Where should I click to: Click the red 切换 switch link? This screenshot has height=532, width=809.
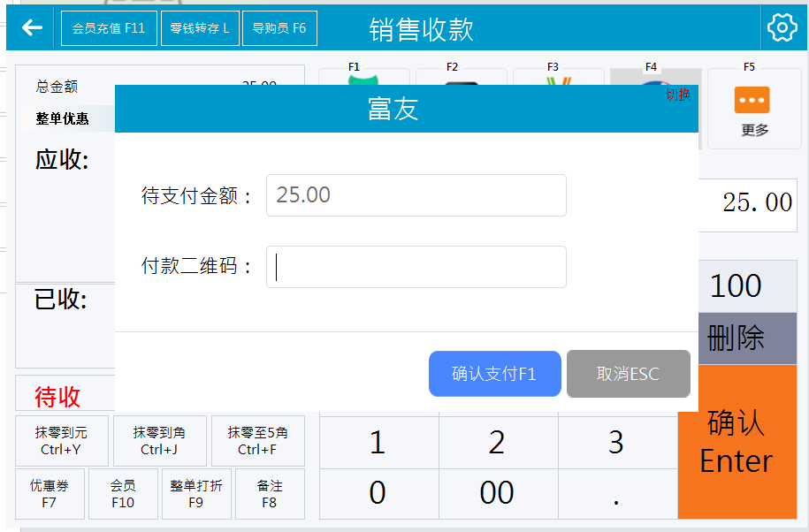click(678, 95)
